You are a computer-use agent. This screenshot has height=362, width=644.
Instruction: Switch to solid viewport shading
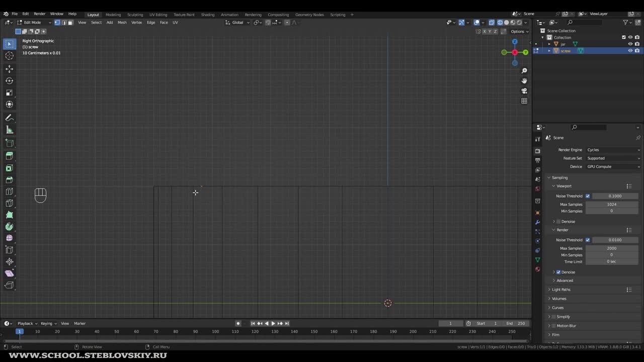click(x=506, y=22)
